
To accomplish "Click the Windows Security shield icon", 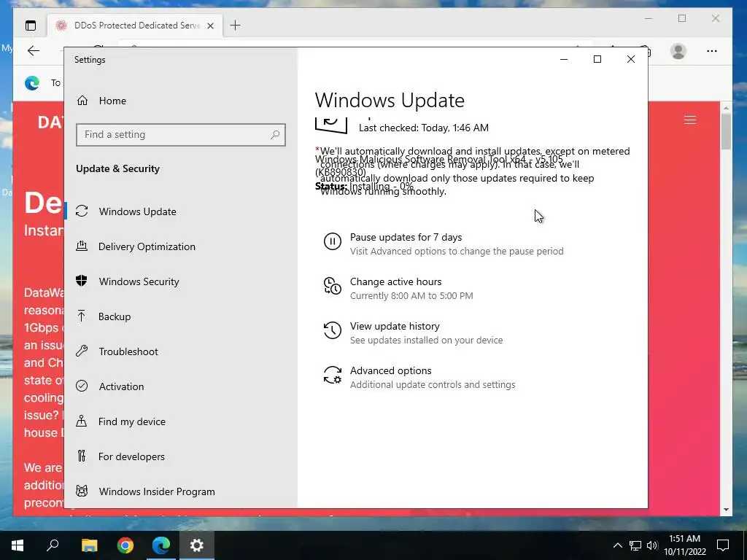I will (82, 281).
